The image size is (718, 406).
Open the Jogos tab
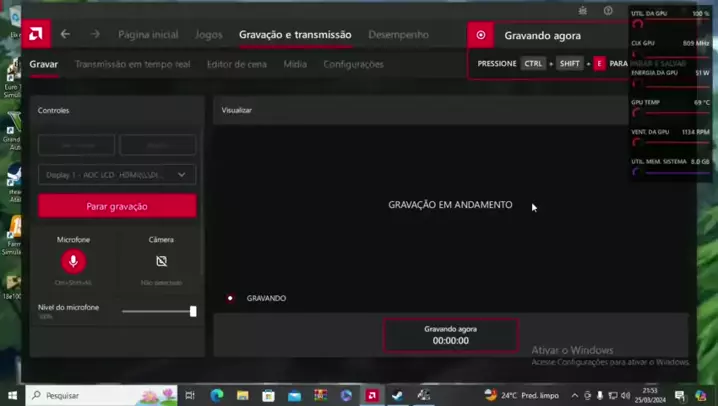pyautogui.click(x=209, y=35)
